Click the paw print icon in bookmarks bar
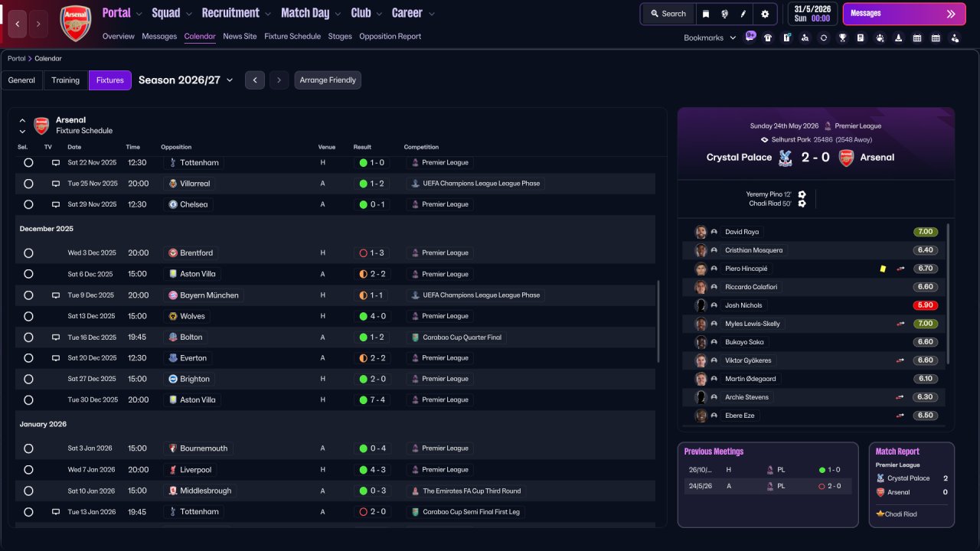This screenshot has height=551, width=980. pos(879,37)
